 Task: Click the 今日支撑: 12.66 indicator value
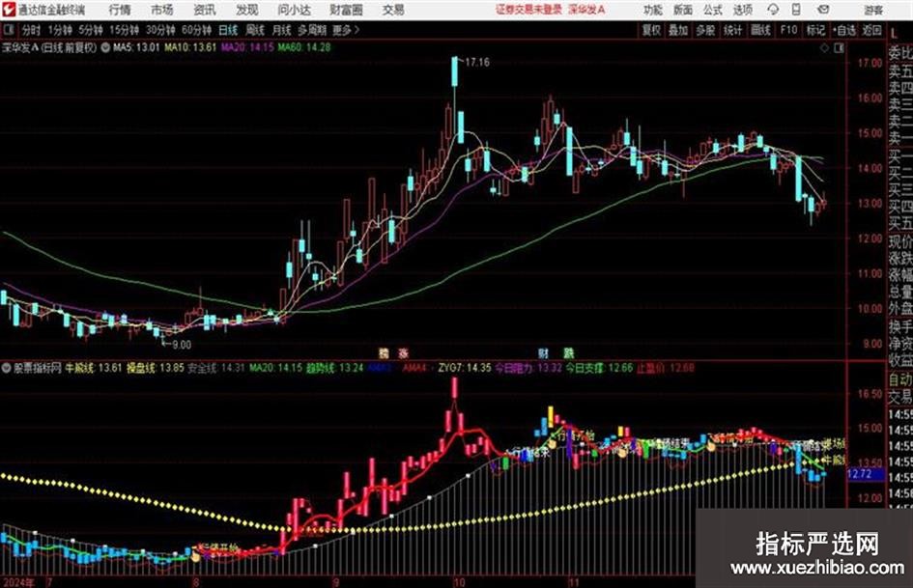click(599, 368)
